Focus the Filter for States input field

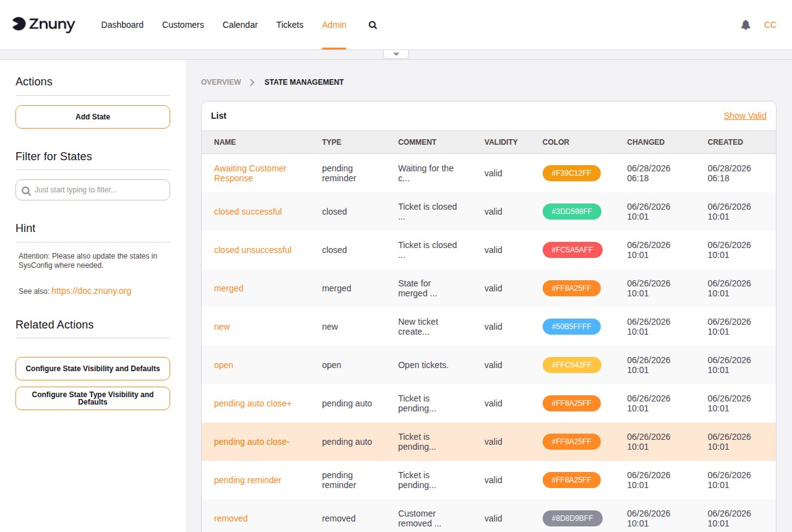pos(93,190)
